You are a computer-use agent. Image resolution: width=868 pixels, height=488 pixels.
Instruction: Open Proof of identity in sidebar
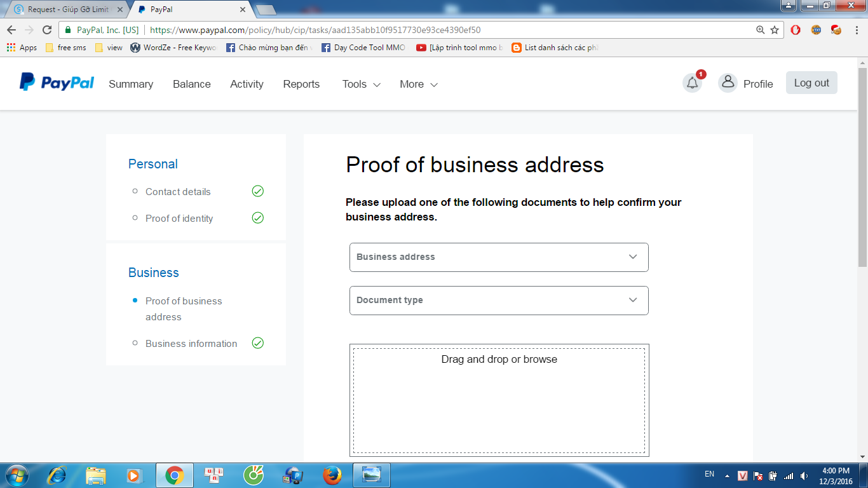coord(179,218)
